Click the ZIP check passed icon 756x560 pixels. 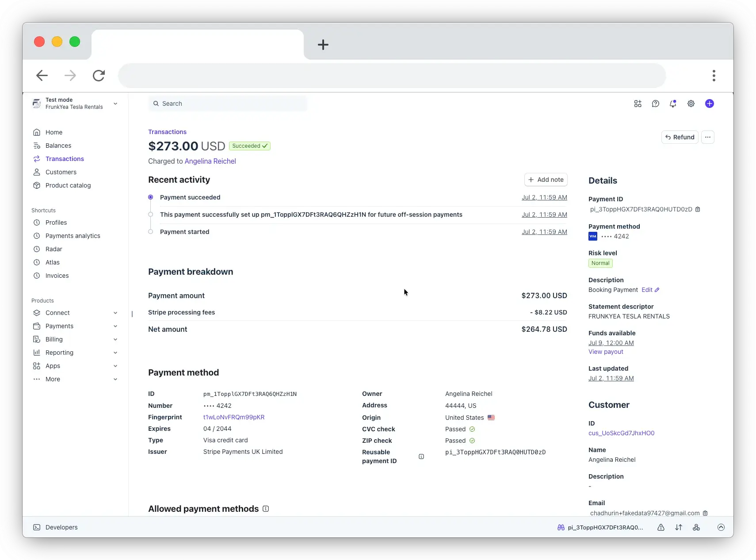[472, 441]
